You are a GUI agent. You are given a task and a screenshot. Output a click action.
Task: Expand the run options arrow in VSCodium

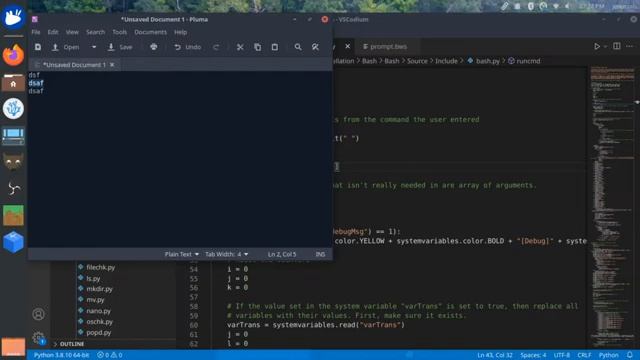click(x=605, y=47)
